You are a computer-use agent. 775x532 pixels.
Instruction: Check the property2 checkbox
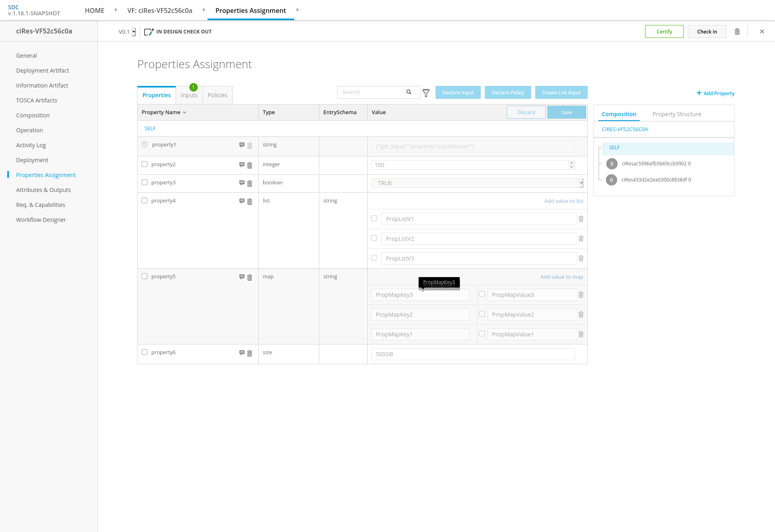click(x=145, y=164)
